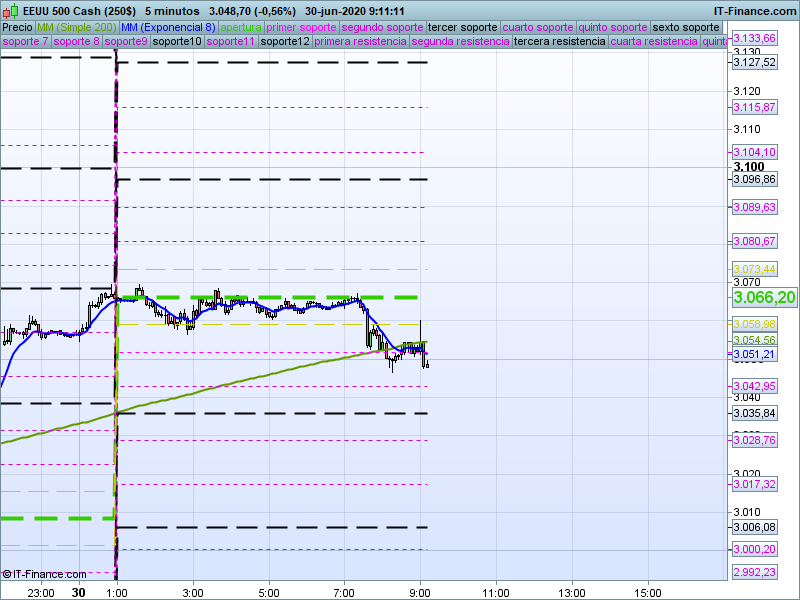
Task: Click the 3.048,70 (-0,56%) price readout
Action: (253, 11)
